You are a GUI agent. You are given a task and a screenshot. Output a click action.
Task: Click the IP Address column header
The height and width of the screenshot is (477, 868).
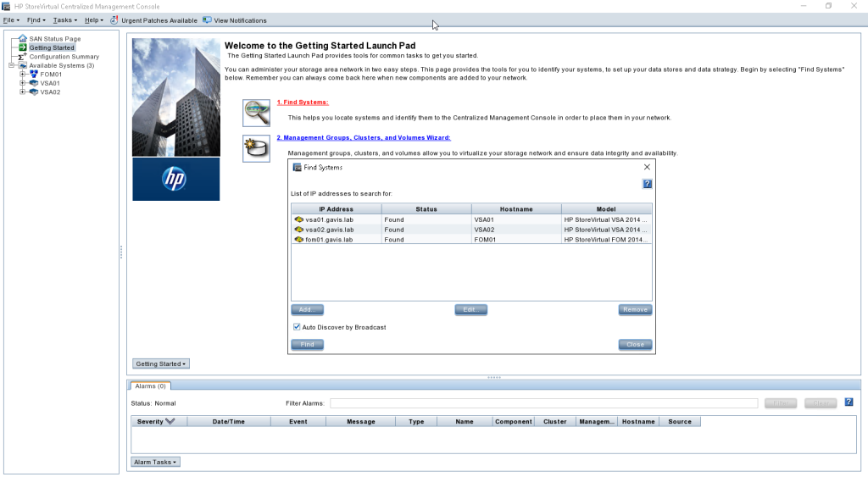(x=337, y=209)
